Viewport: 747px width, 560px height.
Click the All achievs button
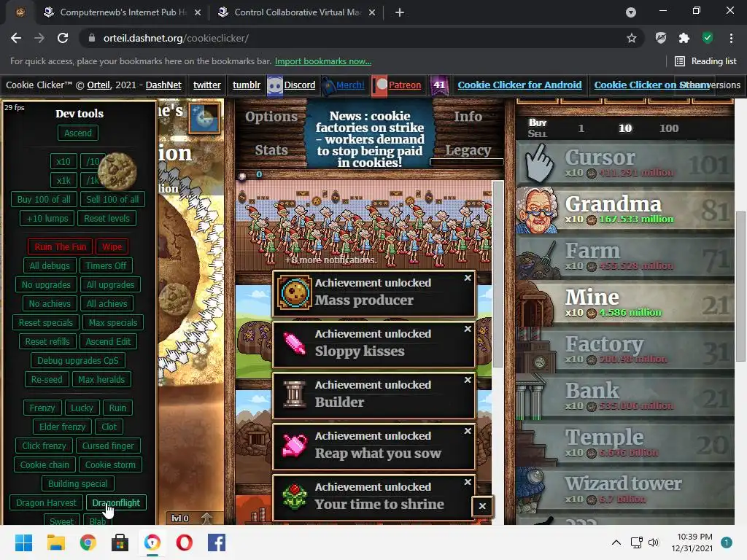107,303
